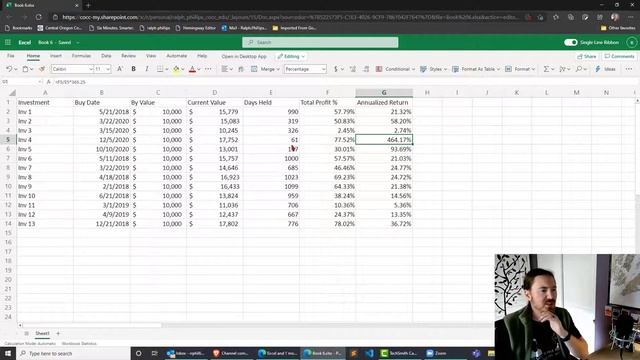Click the yellow fill color bucket
The height and width of the screenshot is (360, 640).
[x=176, y=69]
